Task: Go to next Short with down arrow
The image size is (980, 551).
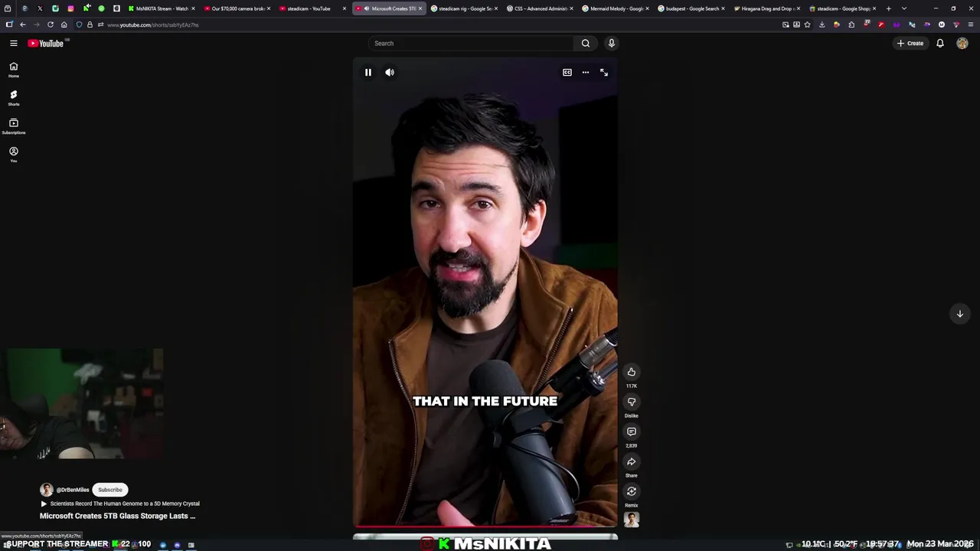Action: (959, 314)
